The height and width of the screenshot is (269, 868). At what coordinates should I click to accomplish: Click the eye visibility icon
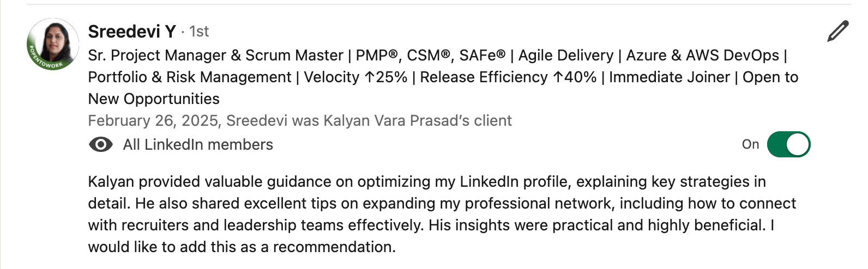(x=101, y=145)
